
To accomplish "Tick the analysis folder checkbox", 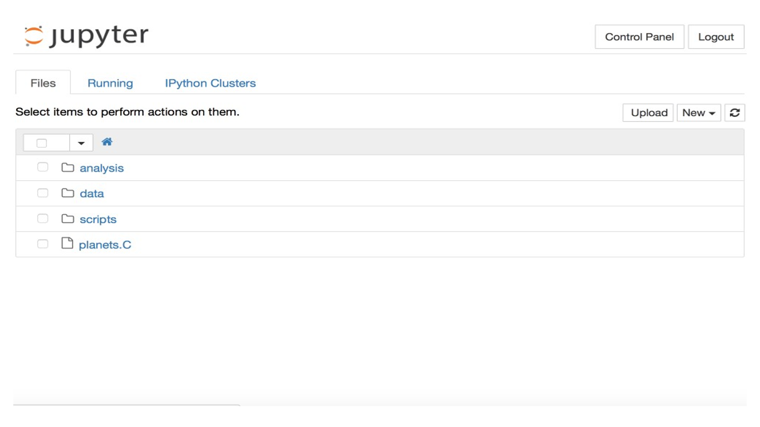I will (43, 167).
